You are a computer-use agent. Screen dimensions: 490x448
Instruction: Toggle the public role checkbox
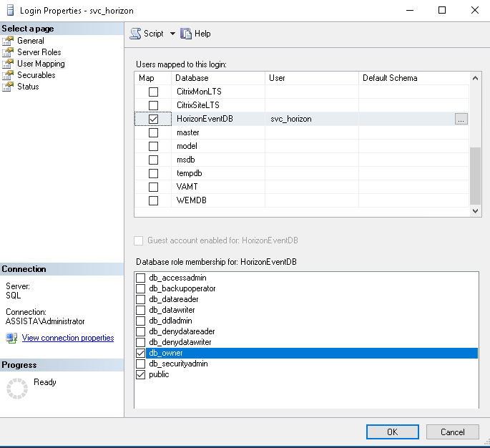click(x=141, y=374)
